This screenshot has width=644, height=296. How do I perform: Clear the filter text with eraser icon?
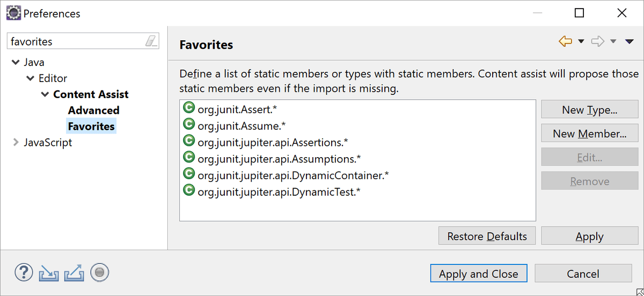pyautogui.click(x=152, y=41)
